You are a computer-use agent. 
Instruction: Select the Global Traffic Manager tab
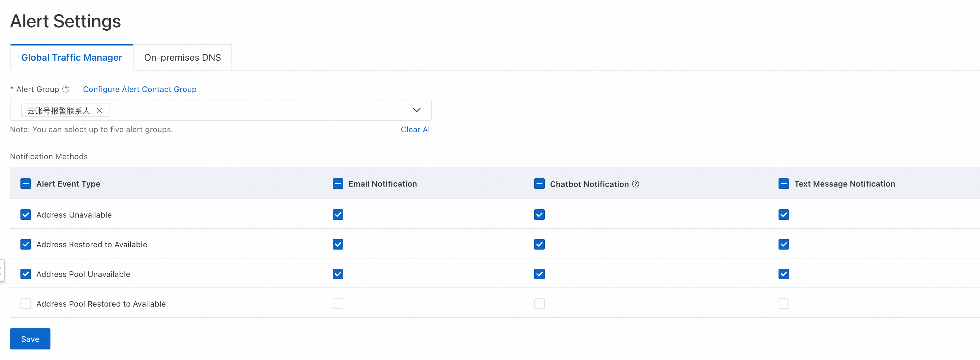pos(72,57)
